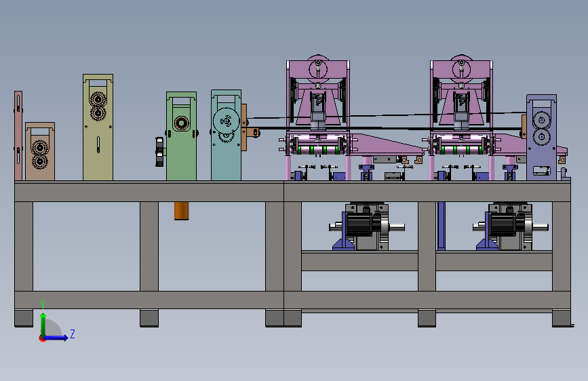Pick the green stand with orange bearing ring

[181, 136]
